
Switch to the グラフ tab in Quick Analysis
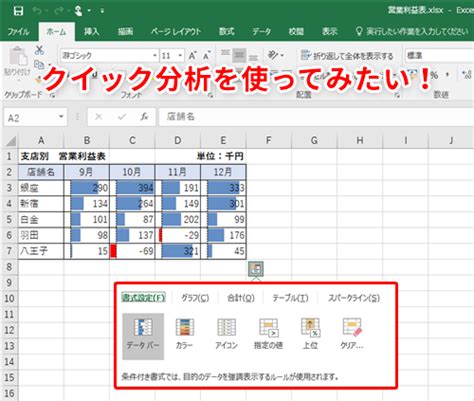195,298
